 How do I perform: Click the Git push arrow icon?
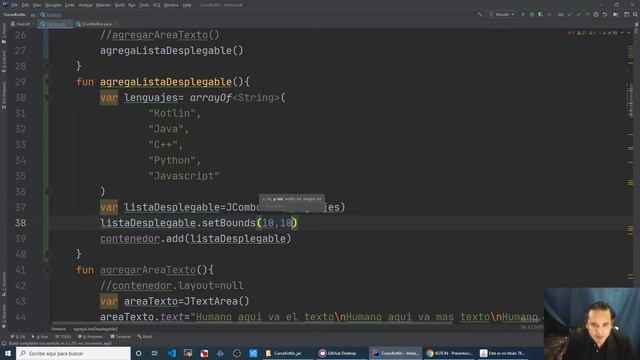[587, 15]
